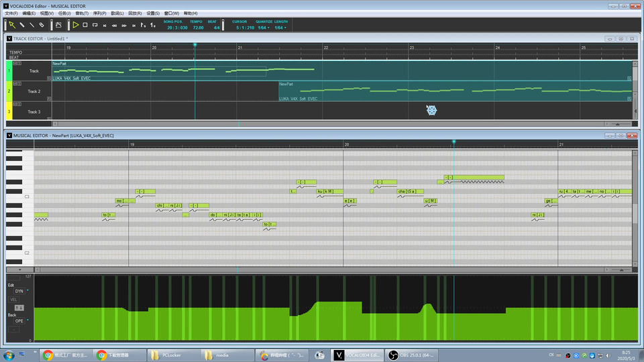644x362 pixels.
Task: Open the 设置(S) Settings menu
Action: click(153, 13)
